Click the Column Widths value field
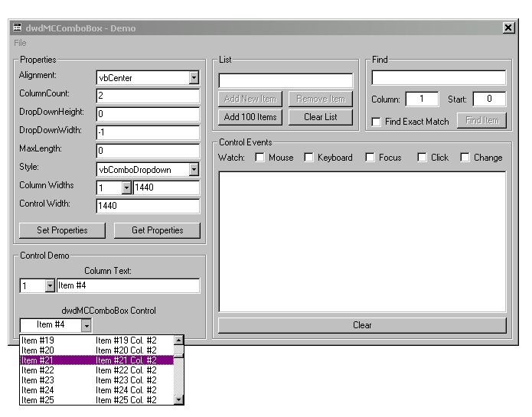The height and width of the screenshot is (417, 532). pos(166,187)
